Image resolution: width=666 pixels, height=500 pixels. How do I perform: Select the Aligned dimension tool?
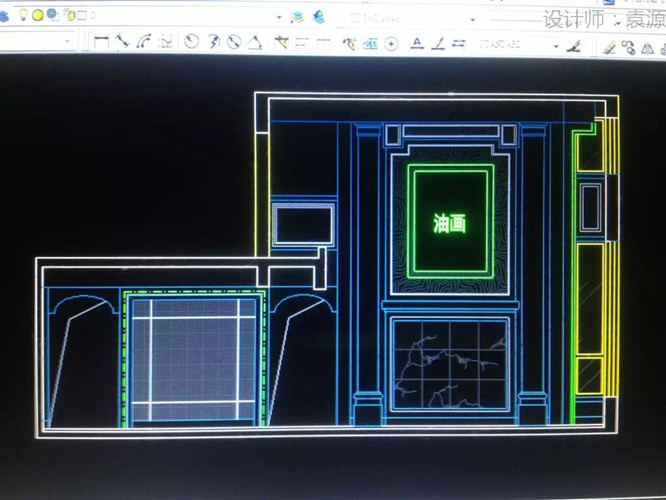point(122,42)
